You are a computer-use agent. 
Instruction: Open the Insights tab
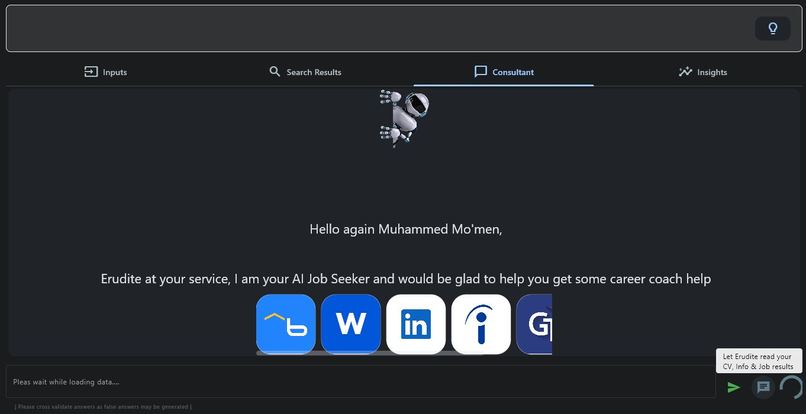(x=703, y=72)
